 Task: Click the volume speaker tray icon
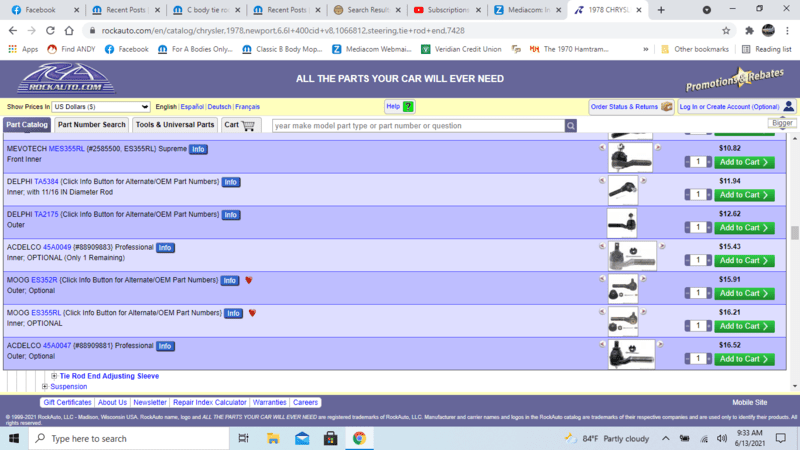pos(721,438)
